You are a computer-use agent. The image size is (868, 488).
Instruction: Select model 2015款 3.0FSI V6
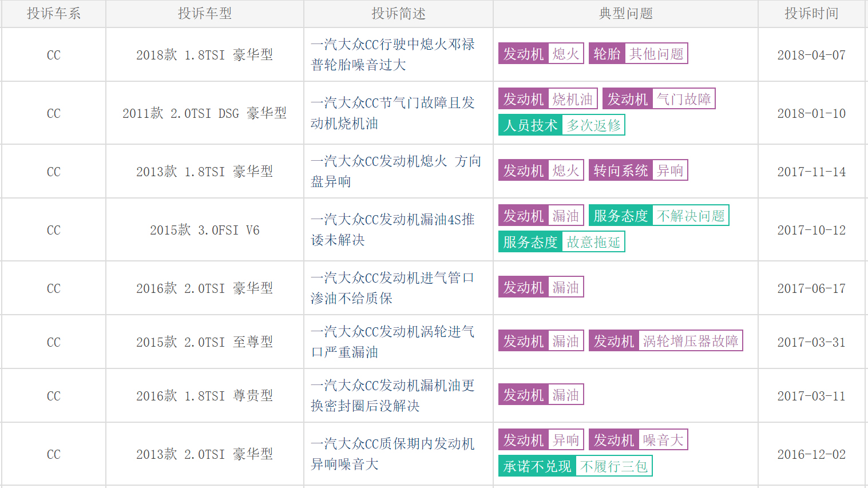point(204,230)
